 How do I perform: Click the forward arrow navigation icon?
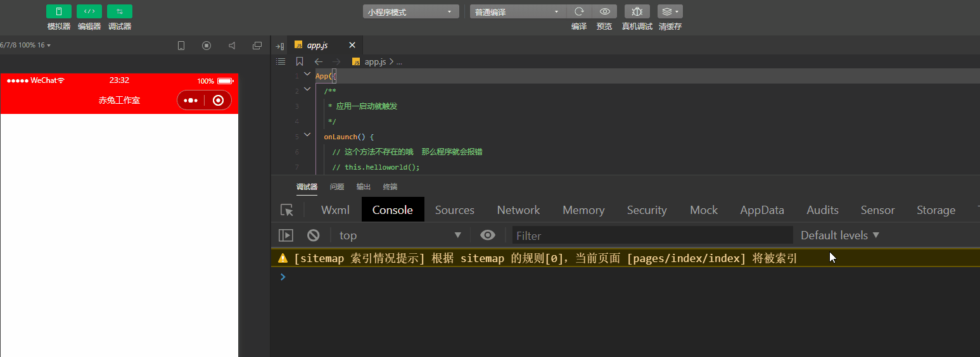pos(337,61)
